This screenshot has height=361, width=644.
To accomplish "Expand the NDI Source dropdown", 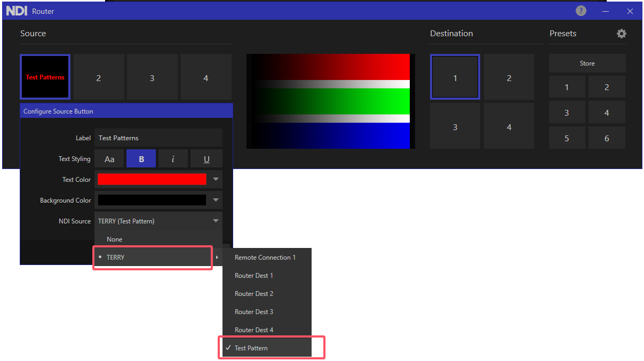I will point(216,221).
